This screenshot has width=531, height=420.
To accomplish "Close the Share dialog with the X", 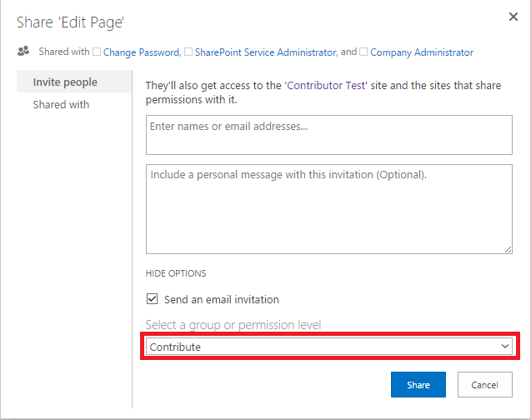I will click(513, 17).
